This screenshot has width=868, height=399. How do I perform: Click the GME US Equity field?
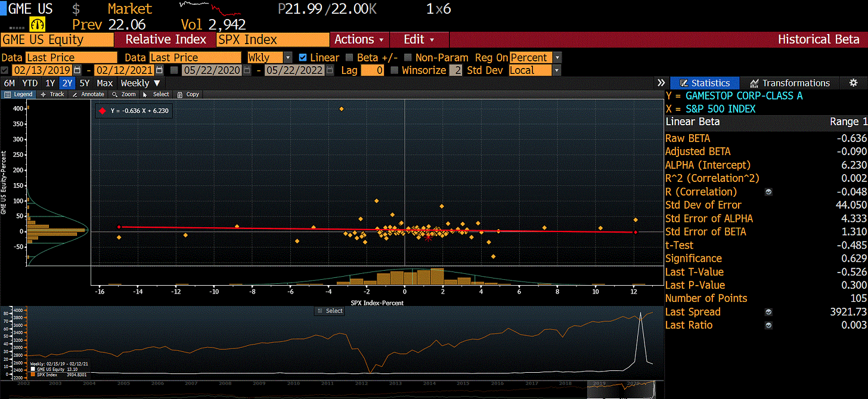[x=57, y=39]
